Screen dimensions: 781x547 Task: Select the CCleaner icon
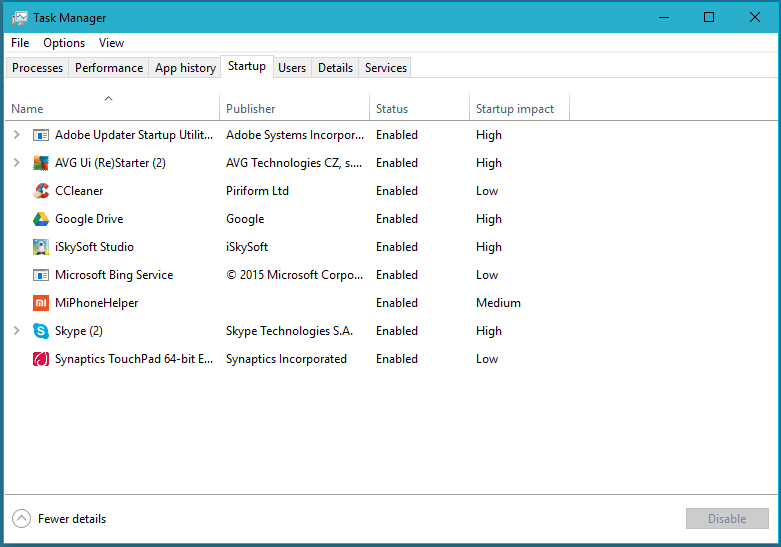[41, 191]
